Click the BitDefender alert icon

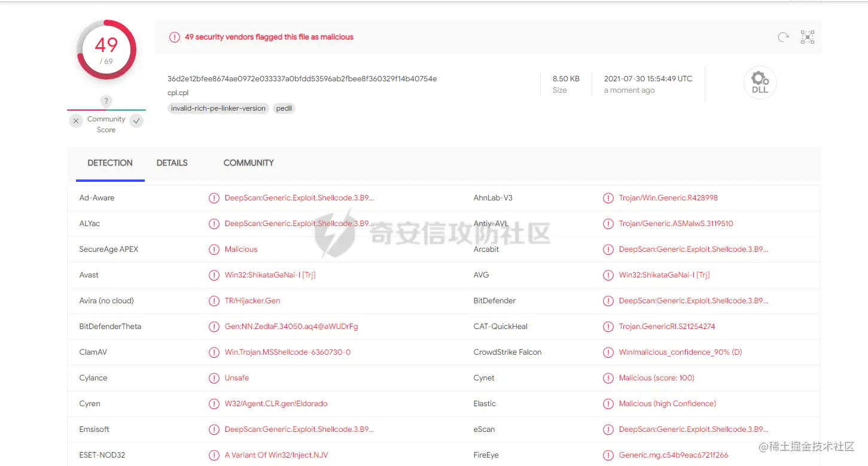click(x=608, y=301)
